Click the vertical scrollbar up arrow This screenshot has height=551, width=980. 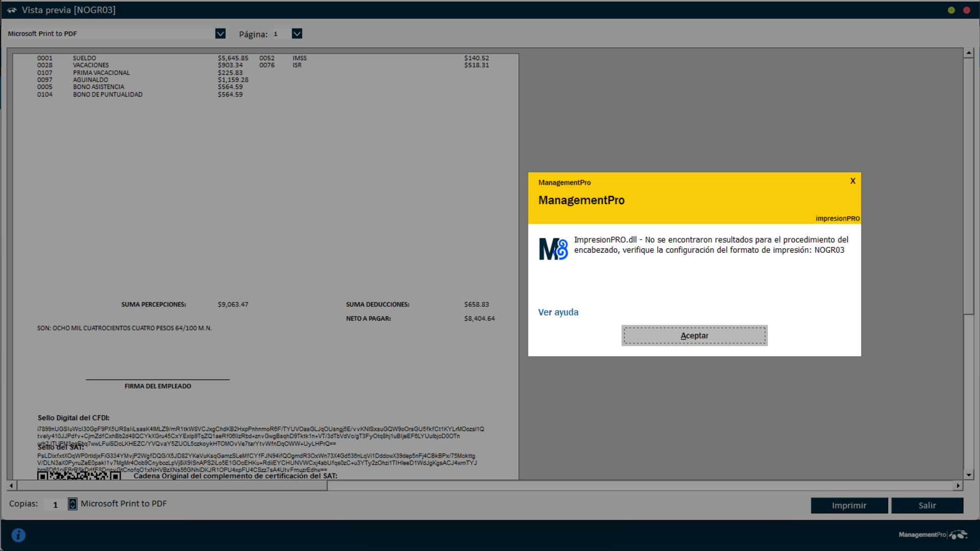coord(968,53)
